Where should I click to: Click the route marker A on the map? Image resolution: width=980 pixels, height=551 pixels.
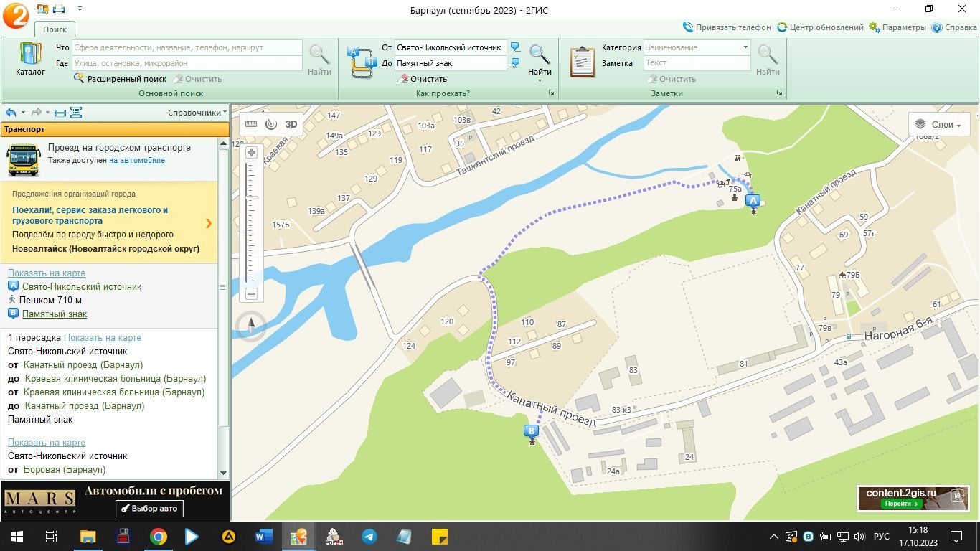click(x=753, y=202)
